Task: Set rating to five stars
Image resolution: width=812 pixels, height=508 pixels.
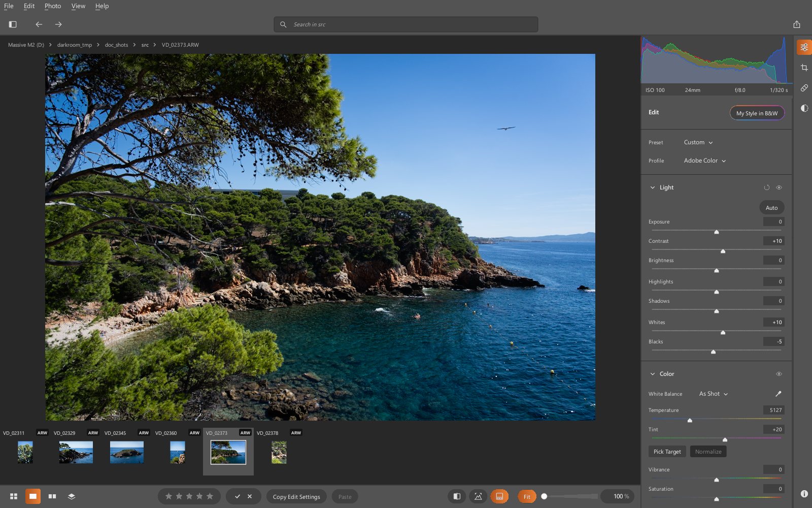Action: [210, 496]
